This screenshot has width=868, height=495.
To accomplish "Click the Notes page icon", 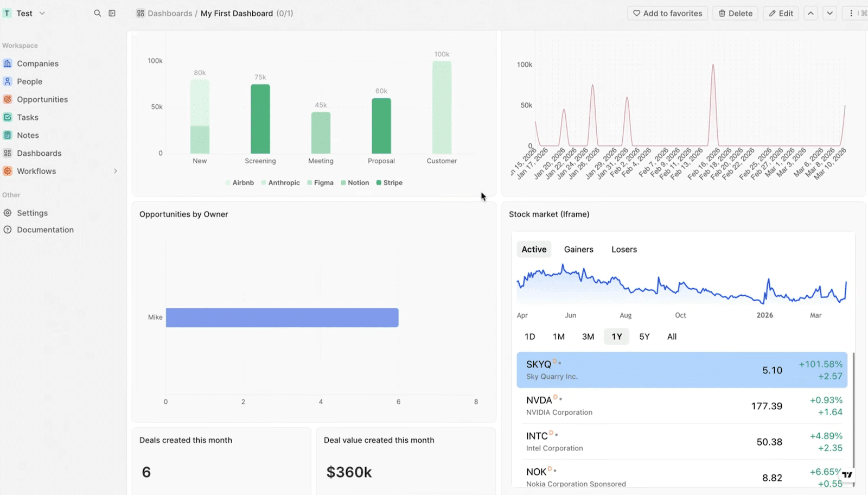I will click(x=8, y=135).
